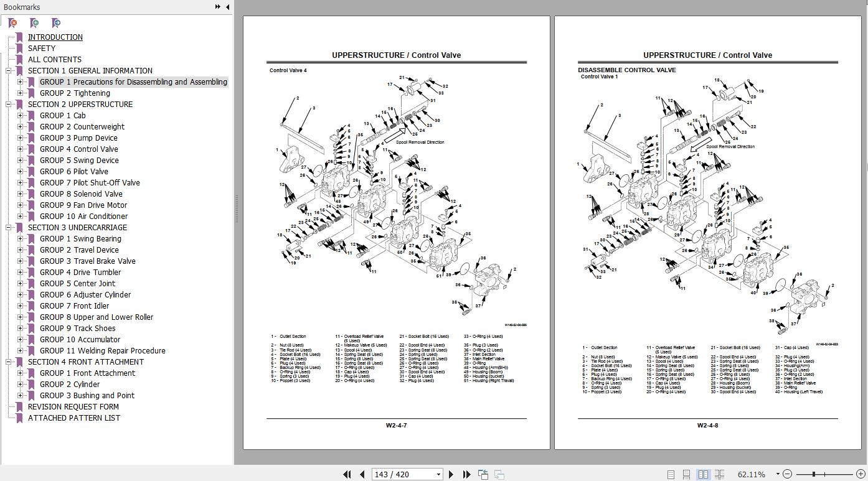Collapse SECTION 1 GENERAL INFORMATION

point(9,70)
